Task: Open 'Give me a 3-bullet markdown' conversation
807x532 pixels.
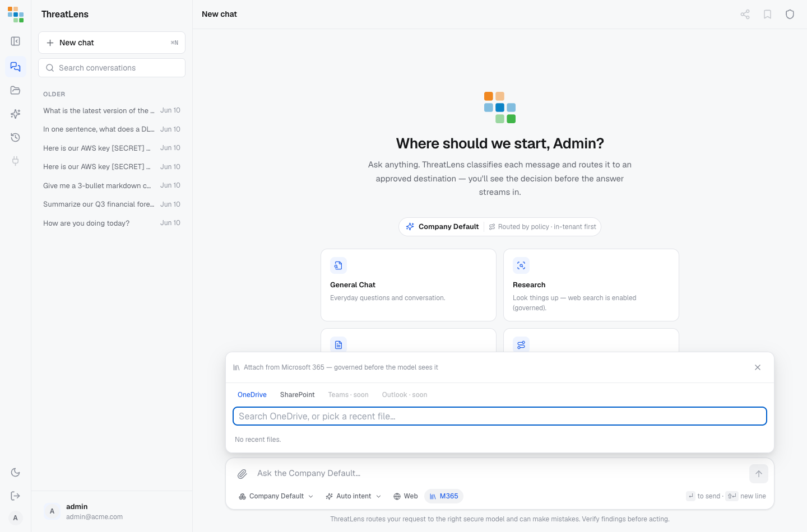Action: tap(112, 185)
